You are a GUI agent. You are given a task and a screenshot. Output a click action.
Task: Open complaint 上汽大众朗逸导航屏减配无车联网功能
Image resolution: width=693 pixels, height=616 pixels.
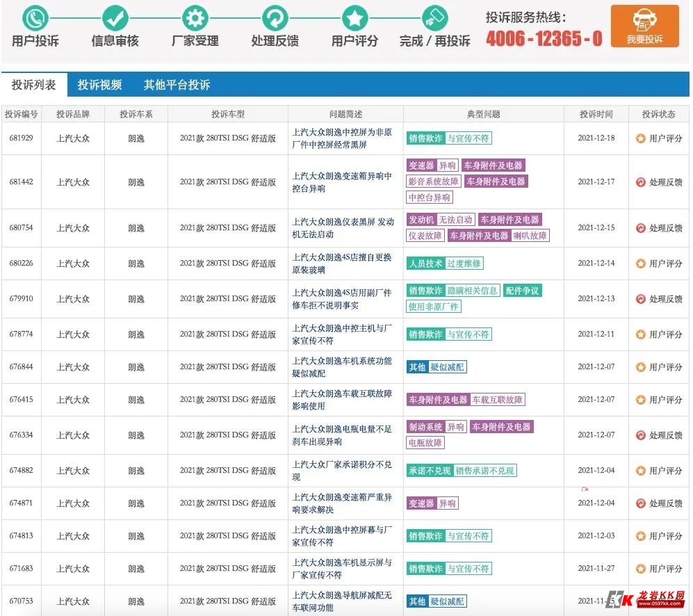pyautogui.click(x=342, y=601)
